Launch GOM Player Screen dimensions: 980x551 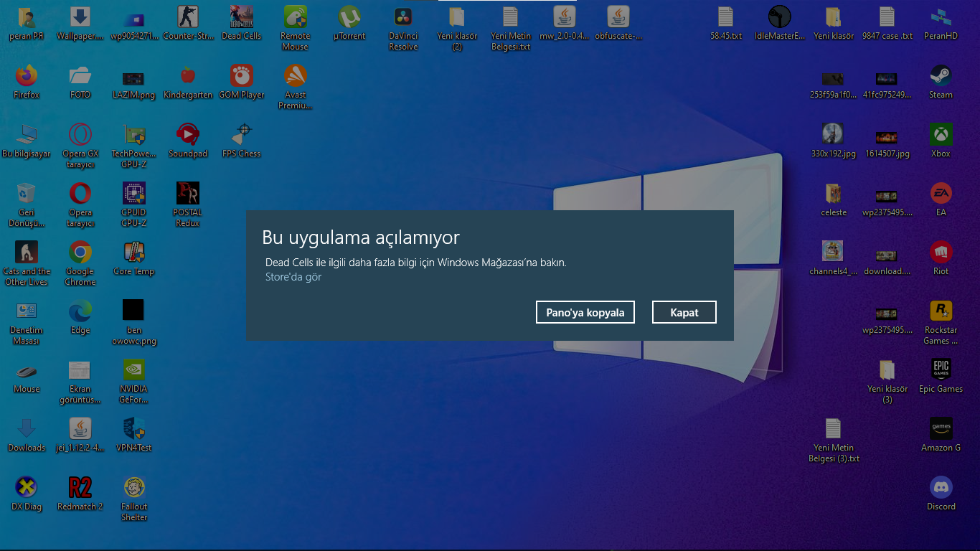241,75
